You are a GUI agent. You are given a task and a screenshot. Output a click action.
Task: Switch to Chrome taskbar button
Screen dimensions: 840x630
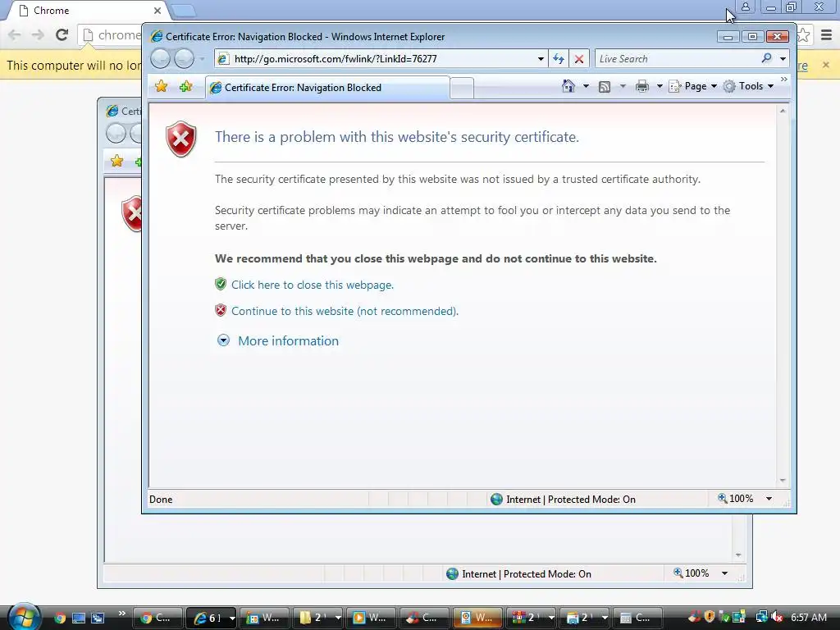pyautogui.click(x=157, y=618)
